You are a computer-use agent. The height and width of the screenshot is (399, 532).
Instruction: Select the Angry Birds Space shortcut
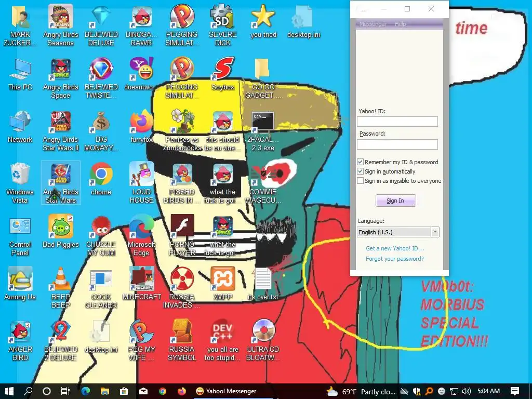pos(60,78)
